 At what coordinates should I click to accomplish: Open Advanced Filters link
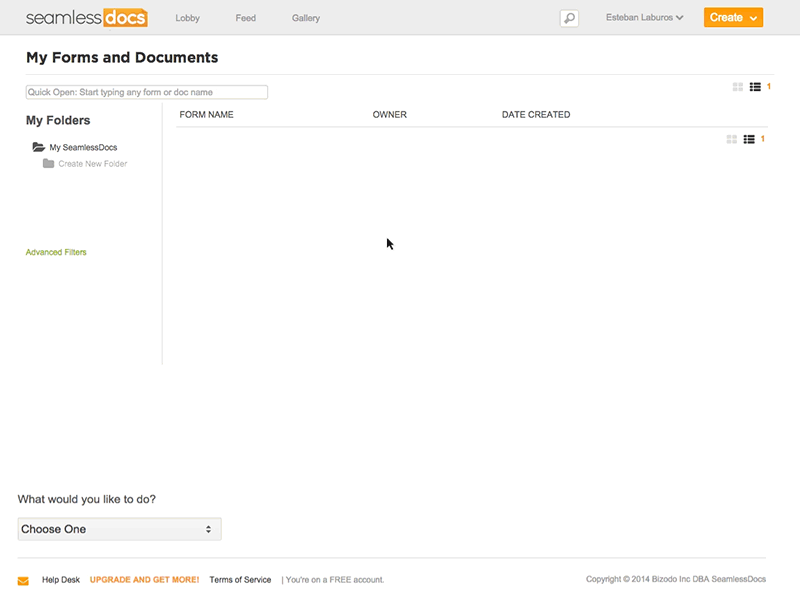click(x=56, y=252)
